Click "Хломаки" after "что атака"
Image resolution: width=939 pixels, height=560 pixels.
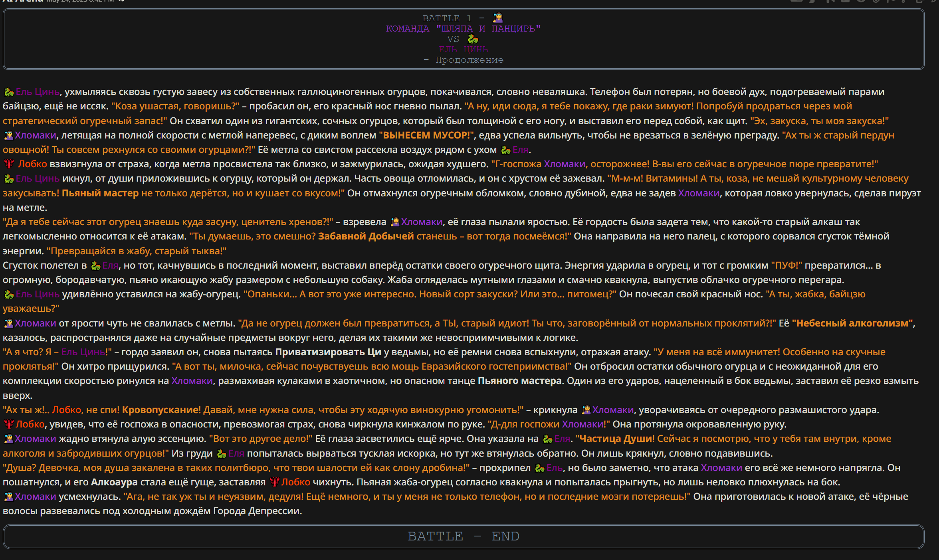[x=721, y=468]
